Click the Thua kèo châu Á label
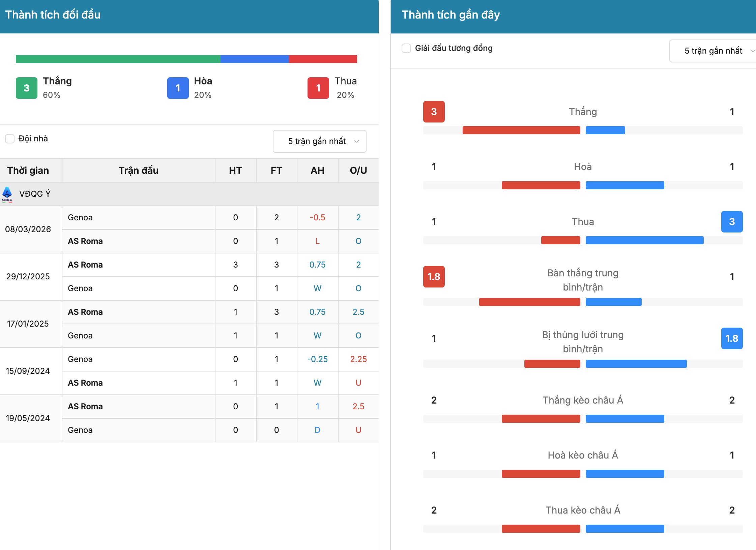 coord(583,510)
